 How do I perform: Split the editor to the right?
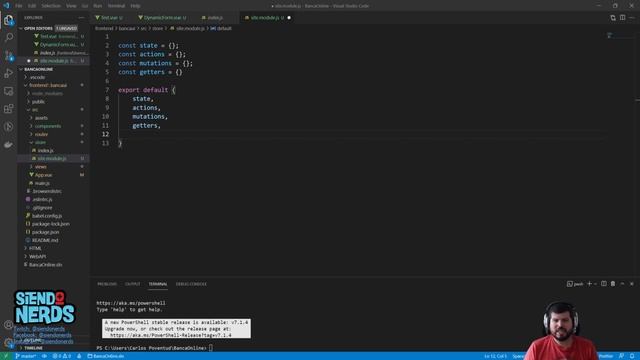point(622,18)
